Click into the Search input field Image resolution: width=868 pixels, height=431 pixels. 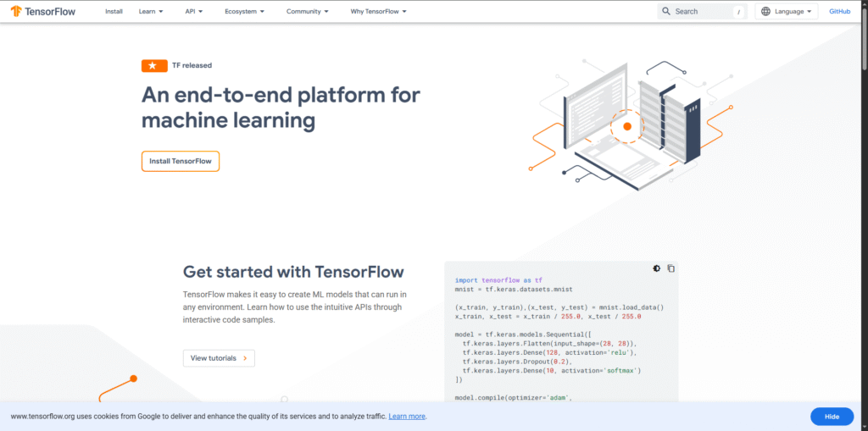[702, 11]
